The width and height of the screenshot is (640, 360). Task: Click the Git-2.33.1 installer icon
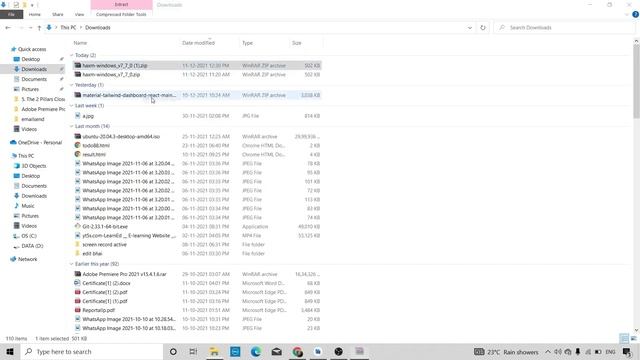click(78, 226)
